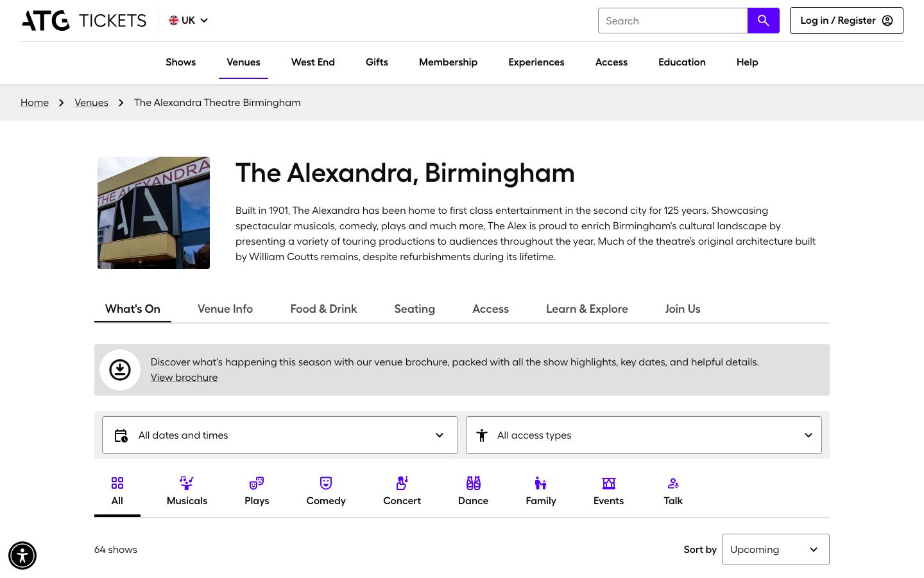The width and height of the screenshot is (924, 578).
Task: Open the Sort by Upcoming dropdown
Action: tap(775, 550)
